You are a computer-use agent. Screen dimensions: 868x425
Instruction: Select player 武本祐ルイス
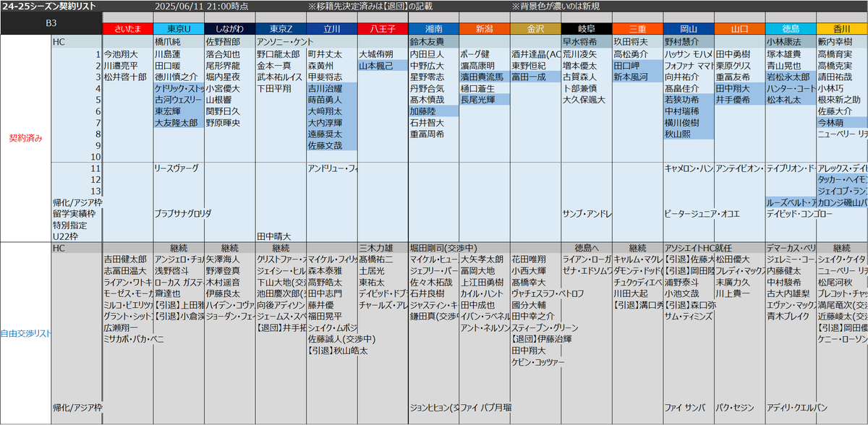pos(279,76)
